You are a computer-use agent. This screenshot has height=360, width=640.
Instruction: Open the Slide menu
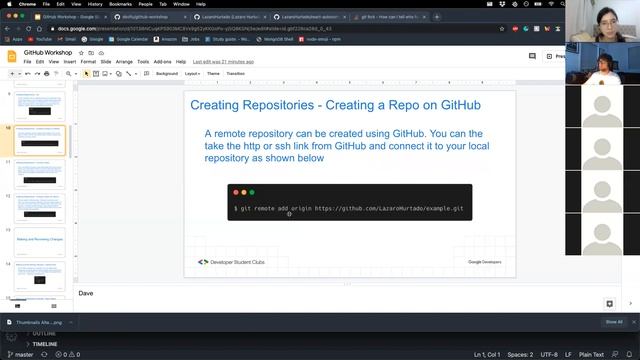pyautogui.click(x=106, y=62)
